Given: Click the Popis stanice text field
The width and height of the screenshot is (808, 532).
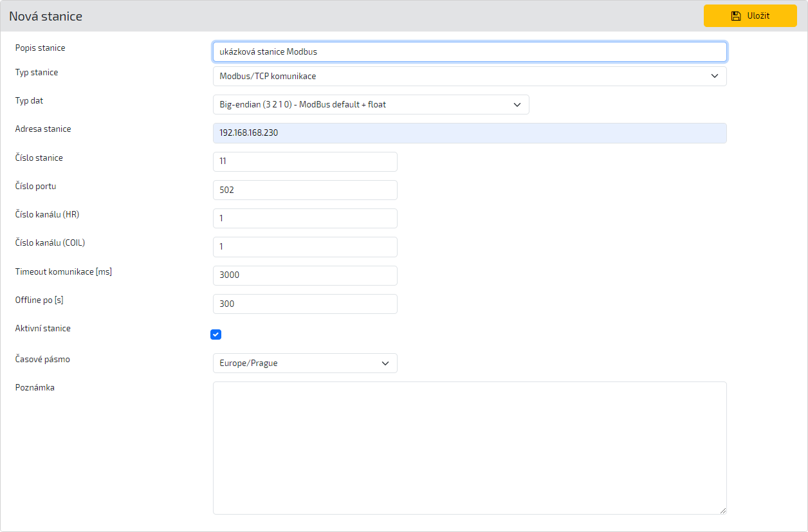Looking at the screenshot, I should (x=469, y=52).
